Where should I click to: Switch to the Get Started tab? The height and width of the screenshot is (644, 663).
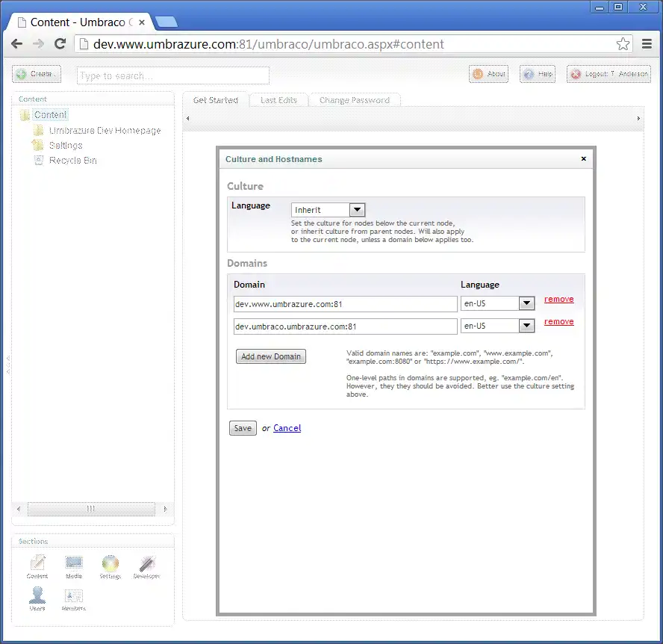216,100
